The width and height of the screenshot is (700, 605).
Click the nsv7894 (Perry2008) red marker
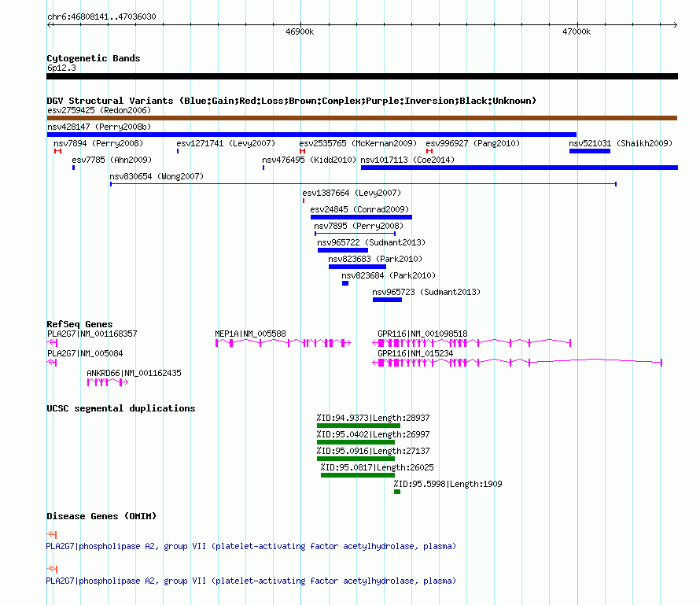(x=57, y=151)
